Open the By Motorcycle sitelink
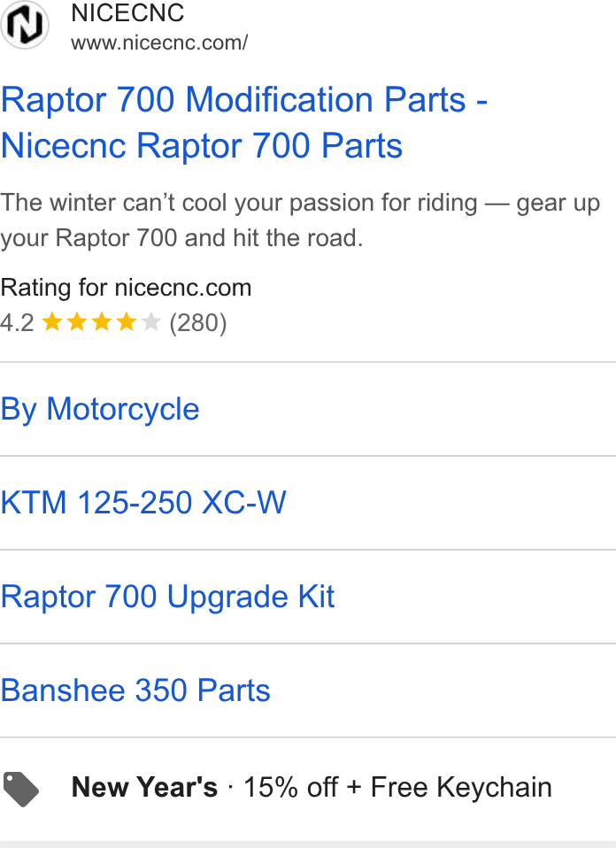Image resolution: width=616 pixels, height=848 pixels. (x=100, y=409)
